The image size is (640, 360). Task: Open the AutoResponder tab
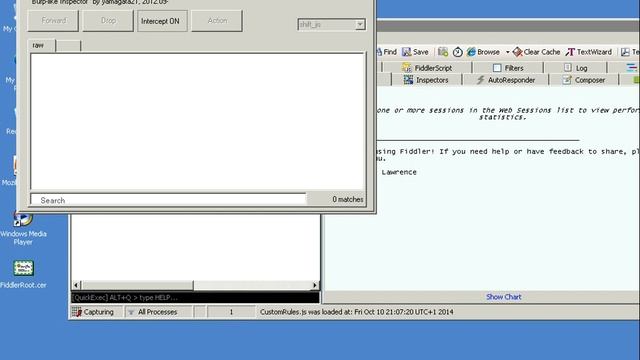pos(506,80)
